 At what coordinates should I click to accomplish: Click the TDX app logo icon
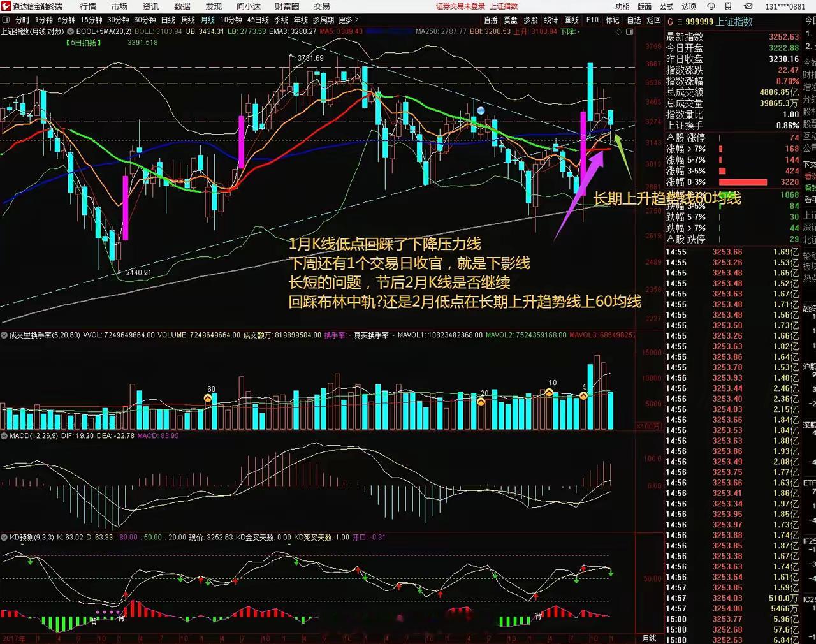pyautogui.click(x=6, y=6)
